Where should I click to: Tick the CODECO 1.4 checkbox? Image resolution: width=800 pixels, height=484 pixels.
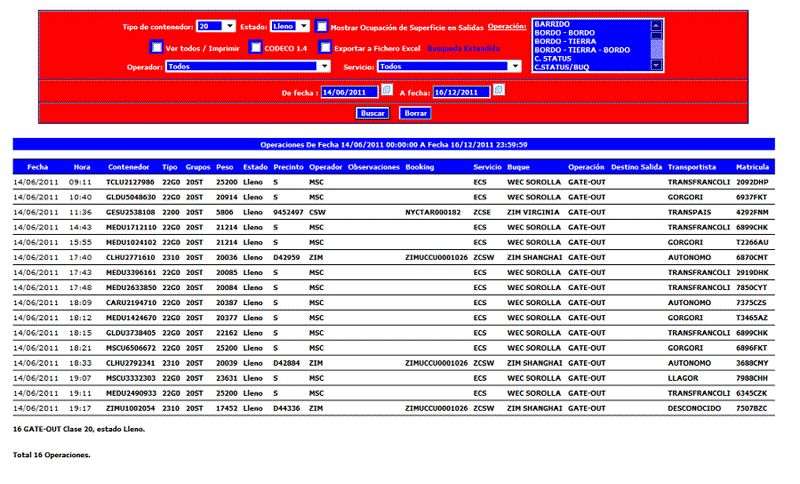(256, 47)
